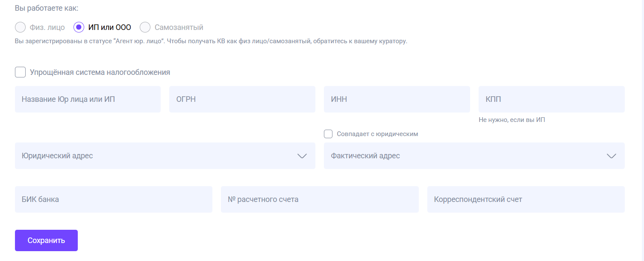Viewport: 644px width, 261px height.
Task: Select the Корреспондентский счет field
Action: [x=526, y=199]
